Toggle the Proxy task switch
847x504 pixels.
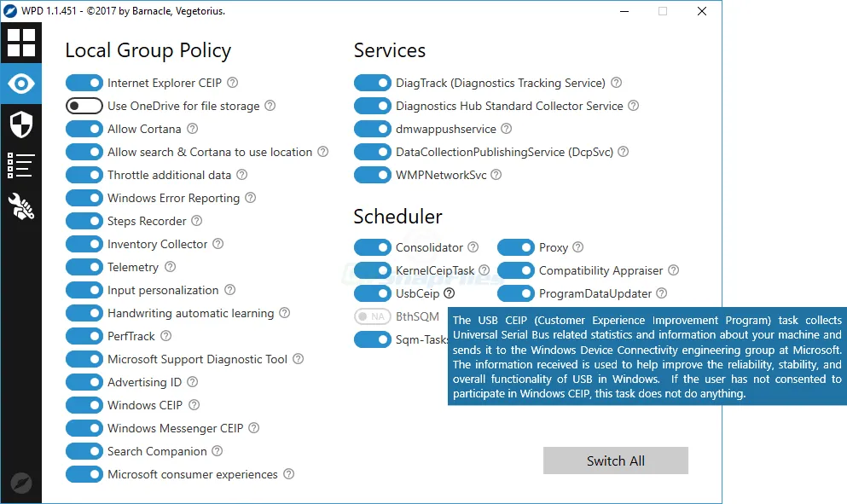pos(516,247)
